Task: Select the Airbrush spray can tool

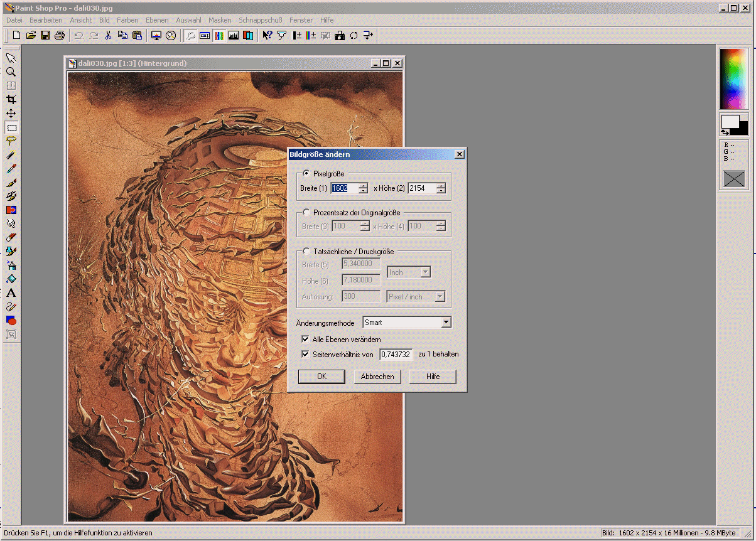Action: point(11,265)
